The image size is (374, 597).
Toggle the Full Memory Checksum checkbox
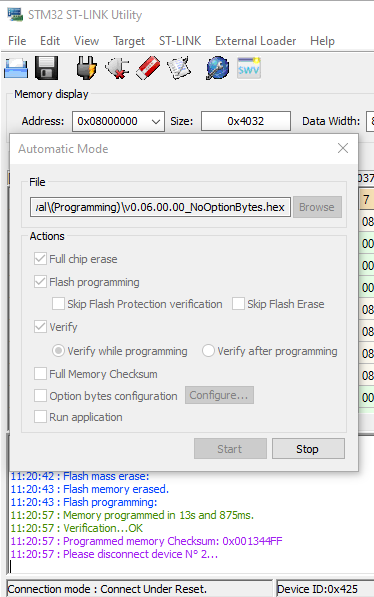click(x=40, y=374)
